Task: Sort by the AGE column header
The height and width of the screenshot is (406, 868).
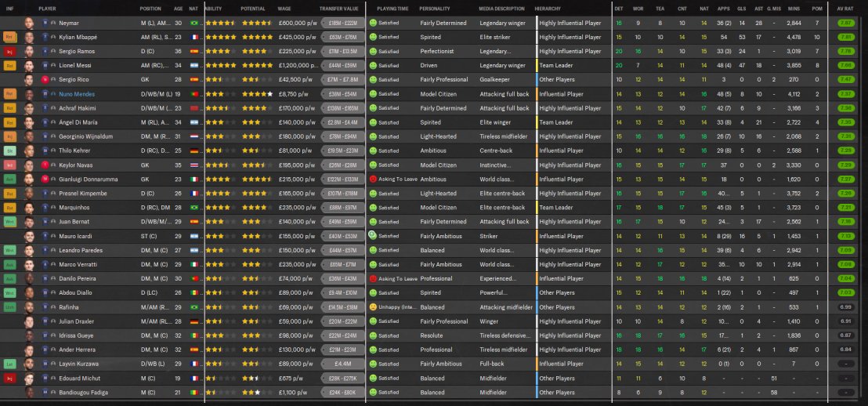Action: pyautogui.click(x=179, y=9)
